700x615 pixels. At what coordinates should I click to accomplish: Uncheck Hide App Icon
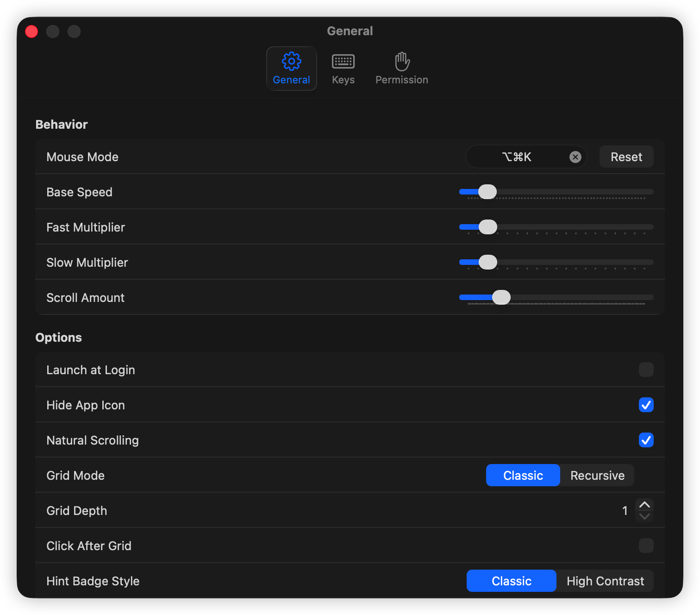click(x=646, y=405)
